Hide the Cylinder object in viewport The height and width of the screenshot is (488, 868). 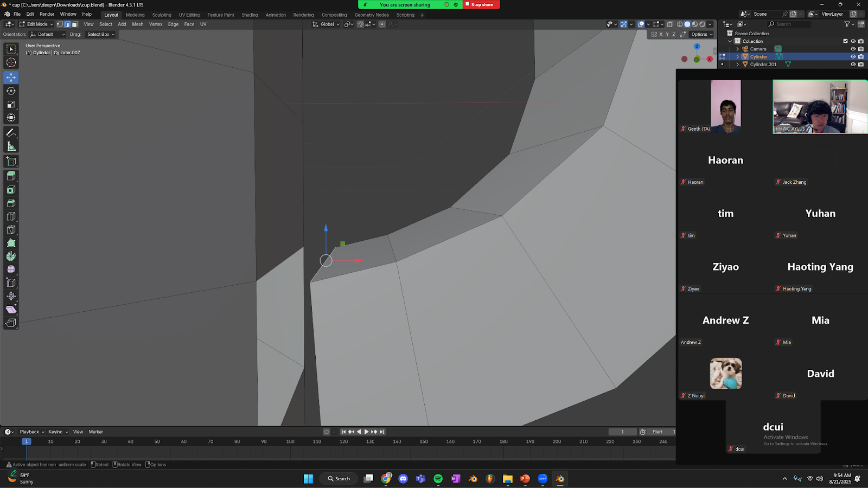(x=853, y=56)
